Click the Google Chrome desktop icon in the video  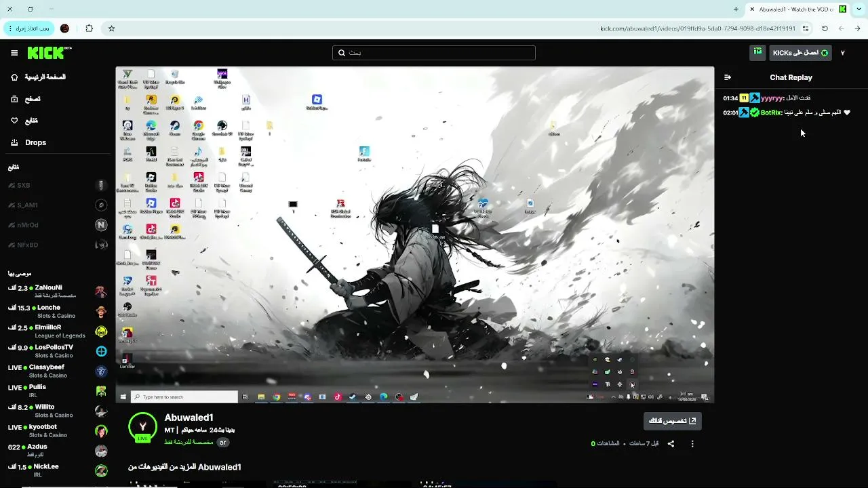198,129
